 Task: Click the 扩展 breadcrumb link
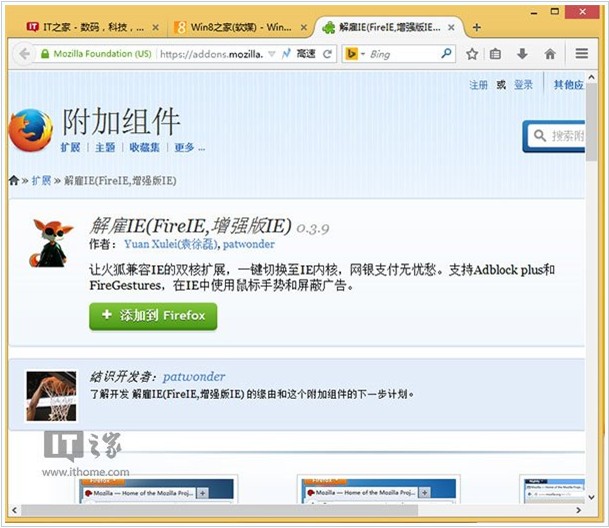coord(41,180)
